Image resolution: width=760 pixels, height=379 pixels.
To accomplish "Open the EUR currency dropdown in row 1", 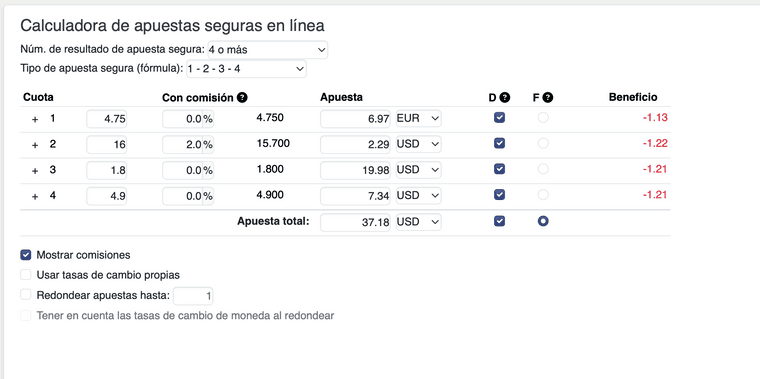I will point(419,118).
